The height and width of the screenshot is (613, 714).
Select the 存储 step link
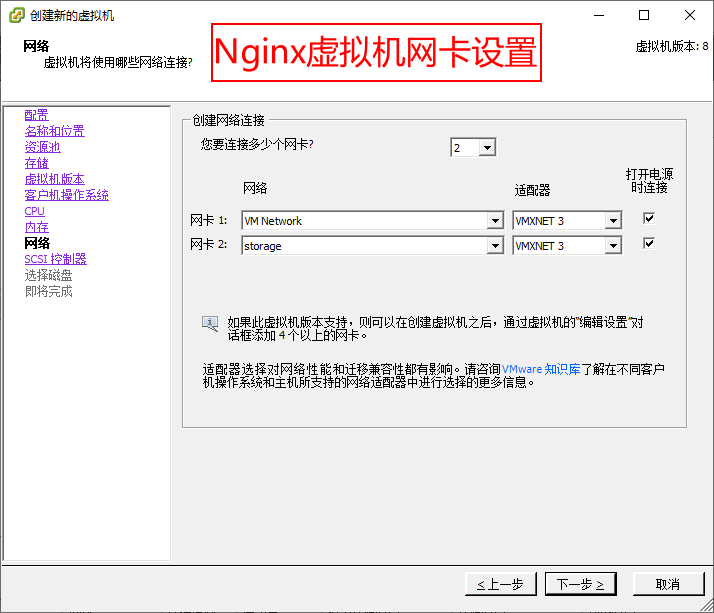click(36, 163)
